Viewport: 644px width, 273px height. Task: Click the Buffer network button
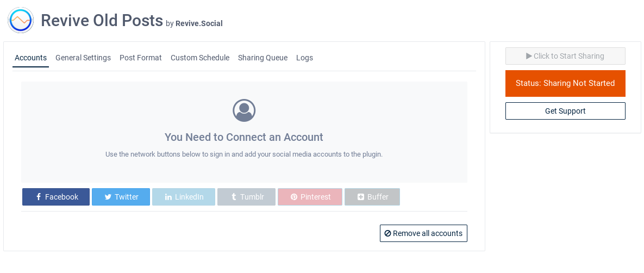[x=372, y=197]
